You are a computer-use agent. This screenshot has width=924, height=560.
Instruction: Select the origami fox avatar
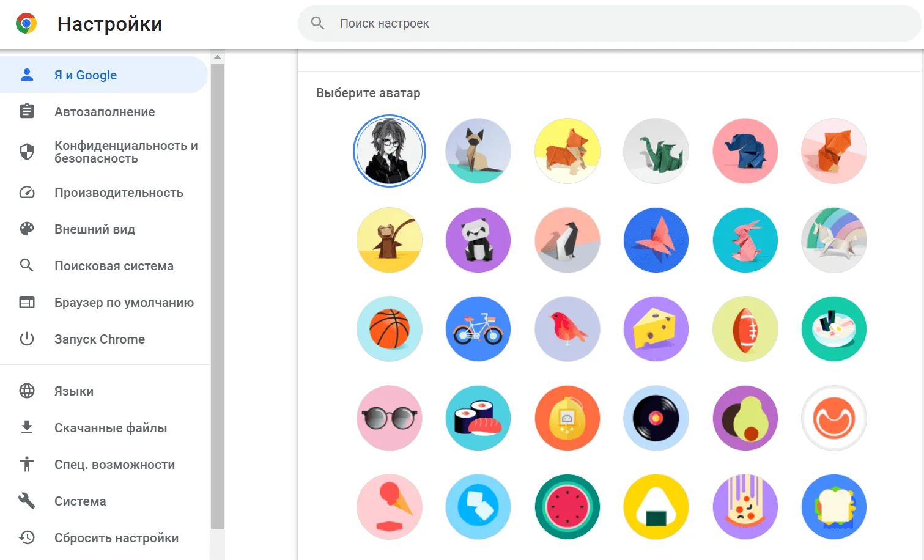tap(834, 151)
